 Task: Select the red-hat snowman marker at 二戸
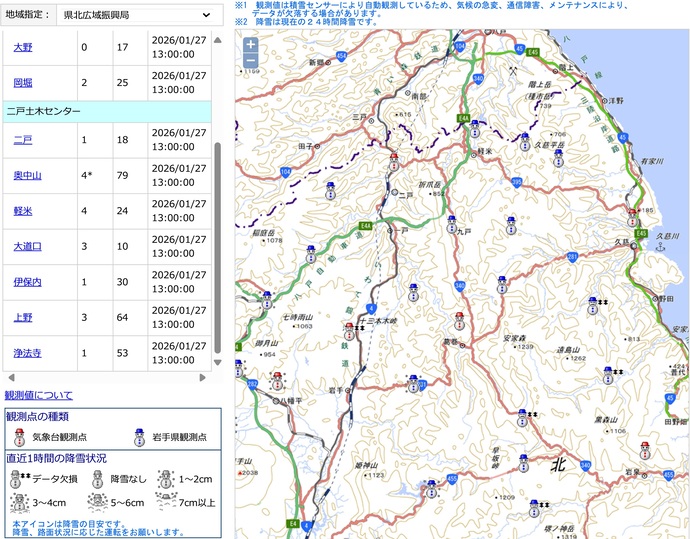(394, 162)
